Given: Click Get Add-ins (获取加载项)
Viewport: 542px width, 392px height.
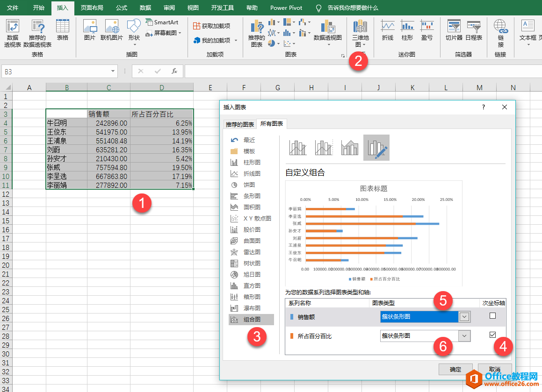Looking at the screenshot, I should tap(211, 26).
